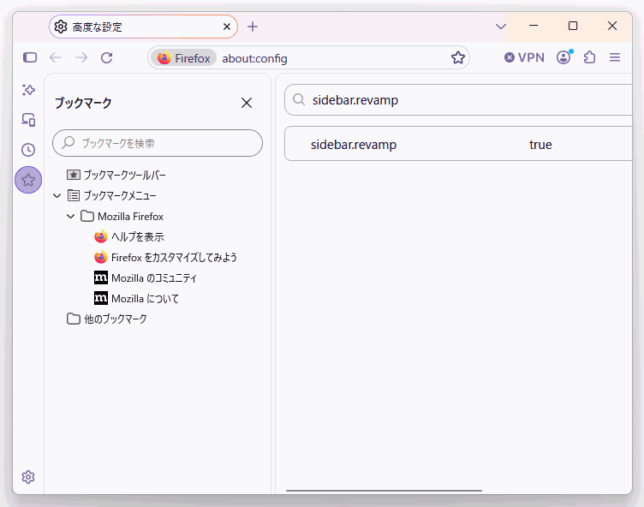
Task: Click the horizontal scrollbar at the bottom
Action: 384,490
